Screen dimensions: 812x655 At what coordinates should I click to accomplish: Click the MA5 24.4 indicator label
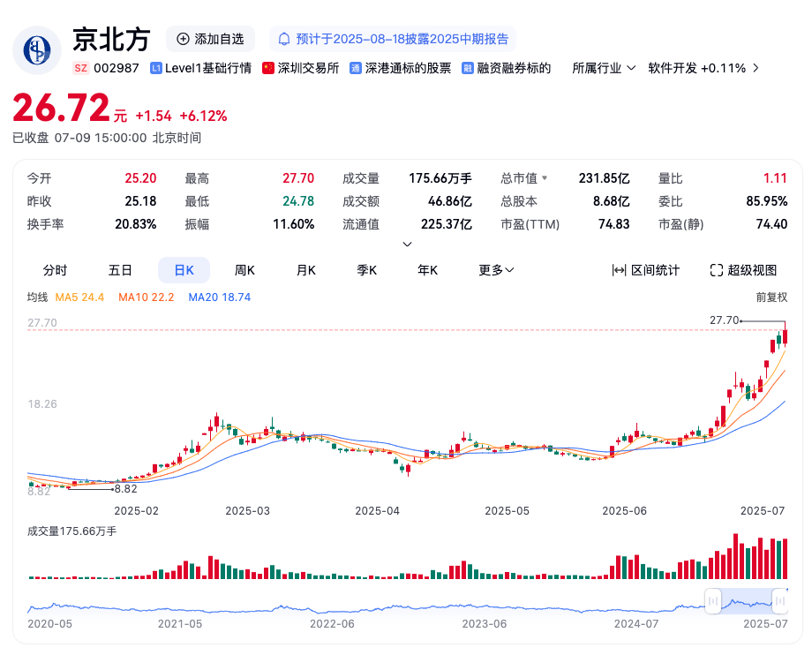point(79,297)
